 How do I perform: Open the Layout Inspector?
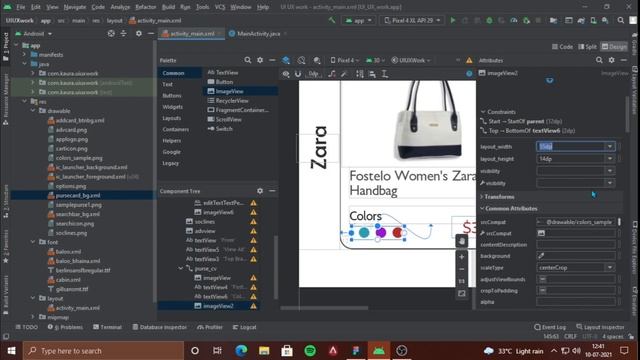tap(600, 327)
